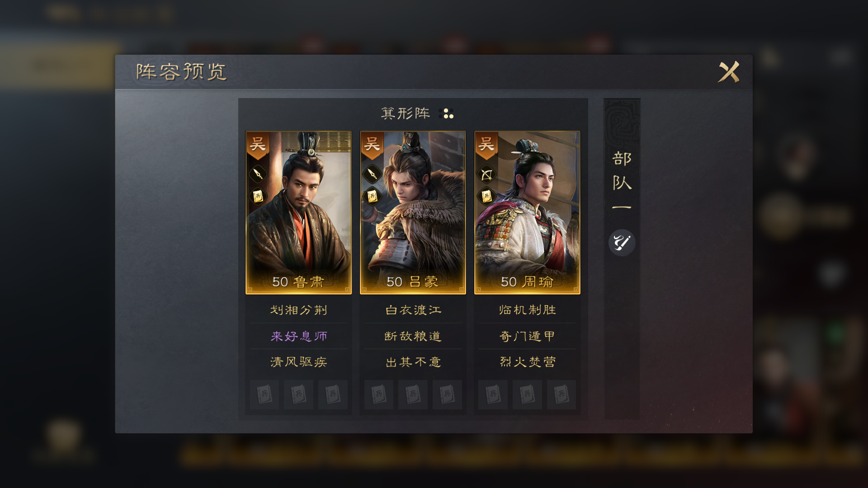View the 划湘分荆 skill of 鲁肃
This screenshot has width=868, height=488.
(x=298, y=310)
